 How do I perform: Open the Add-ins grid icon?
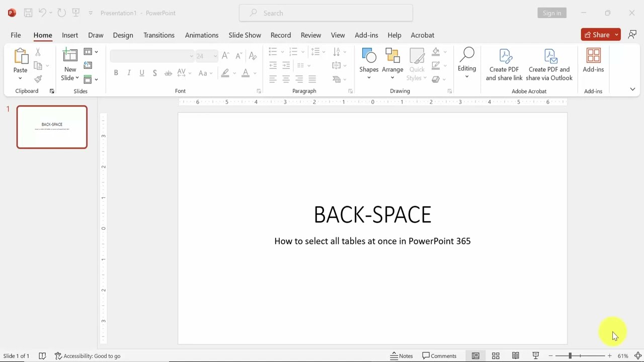pyautogui.click(x=593, y=56)
